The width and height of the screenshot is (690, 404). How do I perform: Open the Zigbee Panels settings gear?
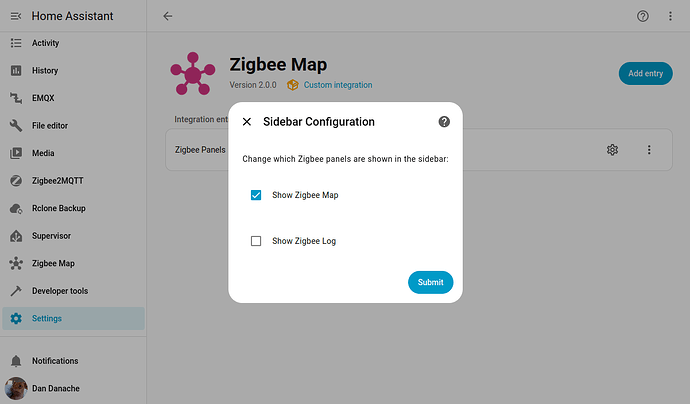click(612, 150)
